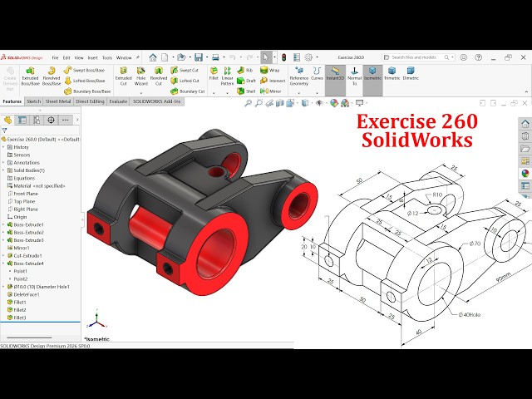Viewport: 532px width, 399px height.
Task: Open the Tools menu
Action: click(x=107, y=57)
